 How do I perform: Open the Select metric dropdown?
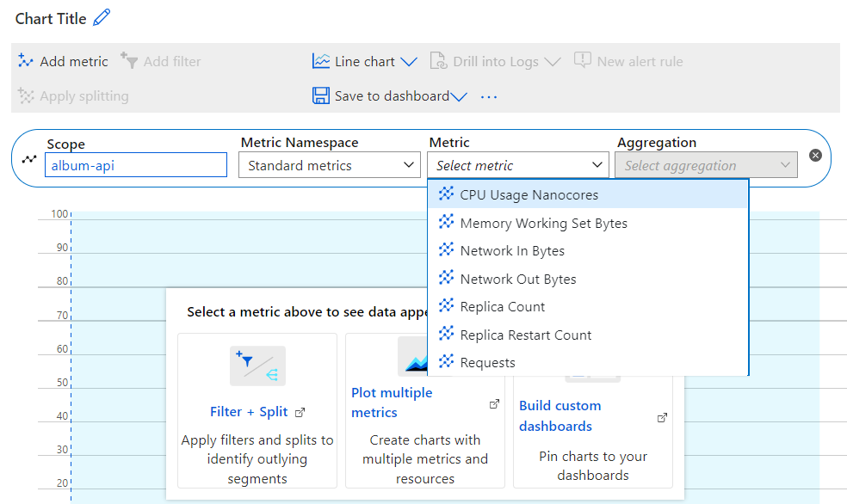coord(518,165)
